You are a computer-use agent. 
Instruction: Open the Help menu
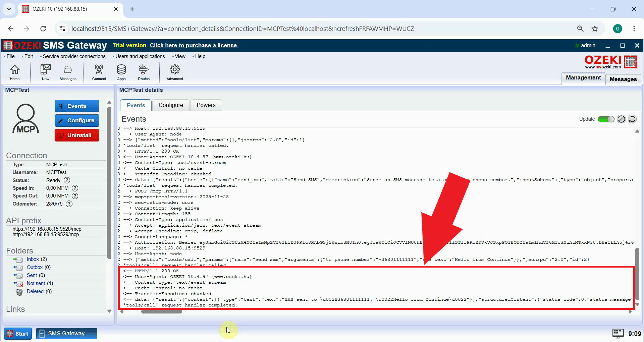tap(200, 56)
